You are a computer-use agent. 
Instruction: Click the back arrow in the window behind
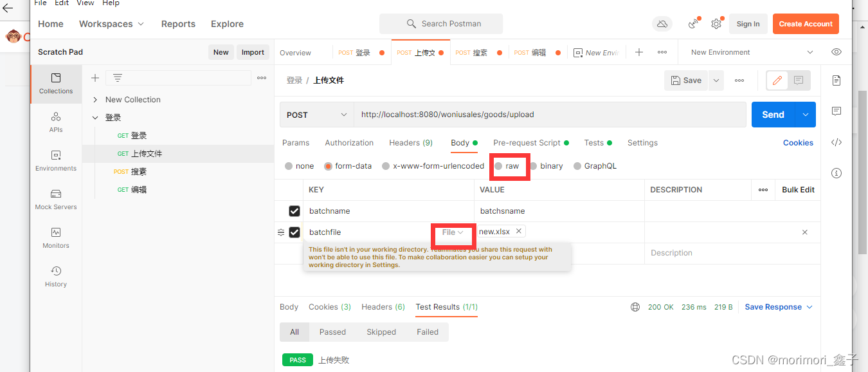(x=8, y=8)
